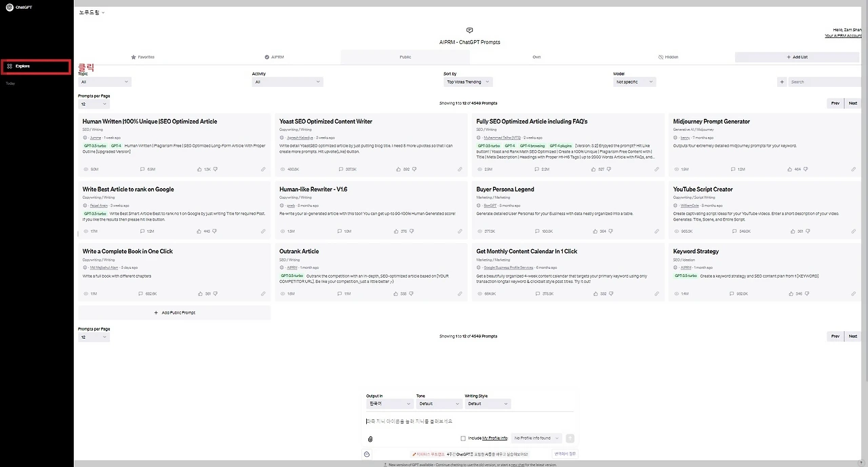868x467 pixels.
Task: Click the send message arrow button
Action: 570,438
